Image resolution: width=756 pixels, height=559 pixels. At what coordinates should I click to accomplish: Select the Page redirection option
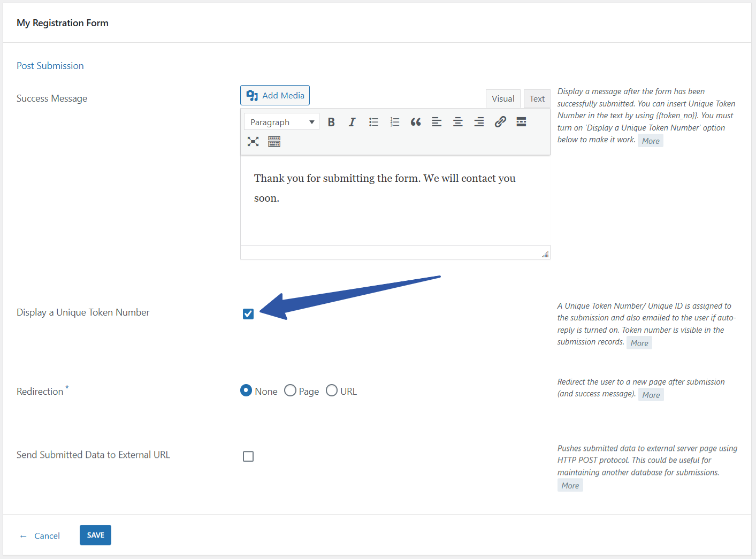tap(291, 390)
